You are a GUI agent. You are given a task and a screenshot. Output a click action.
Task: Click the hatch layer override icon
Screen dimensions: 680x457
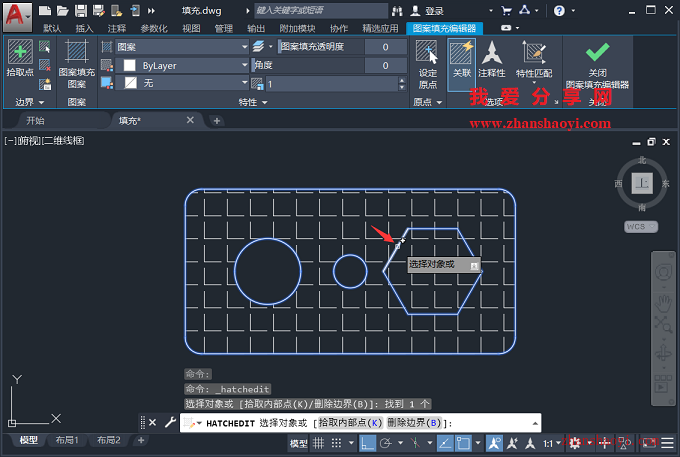pos(258,46)
